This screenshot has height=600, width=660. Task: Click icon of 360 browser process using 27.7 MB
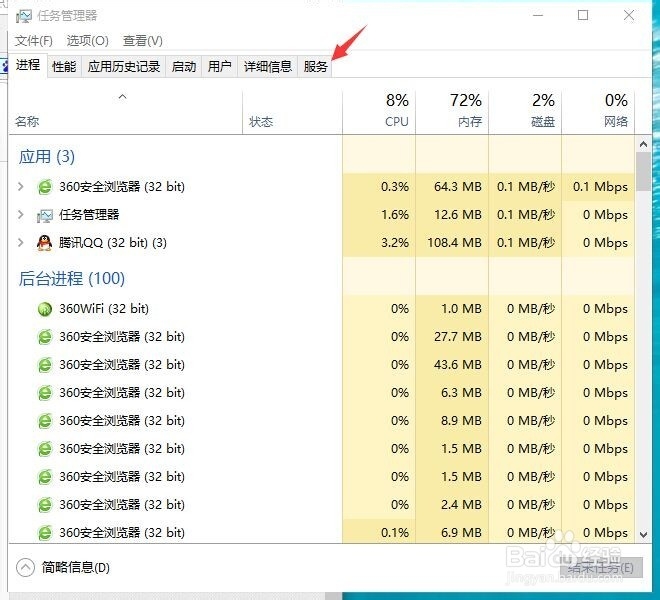pos(45,337)
